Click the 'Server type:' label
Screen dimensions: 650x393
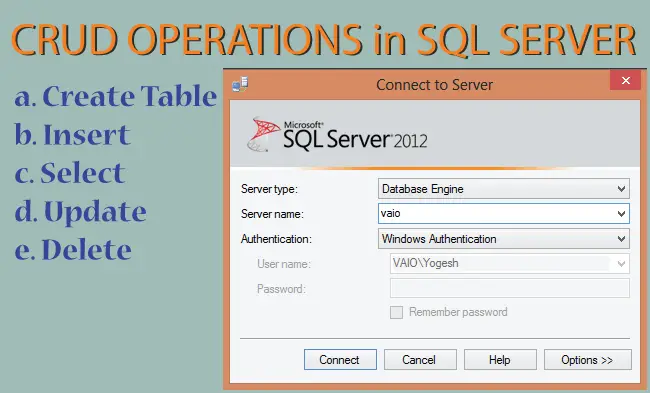tap(269, 189)
